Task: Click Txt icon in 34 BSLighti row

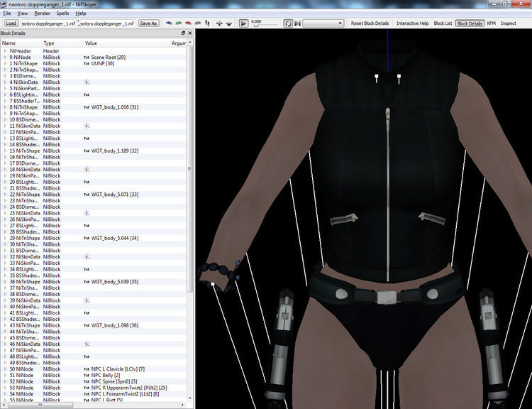Action: coord(87,269)
